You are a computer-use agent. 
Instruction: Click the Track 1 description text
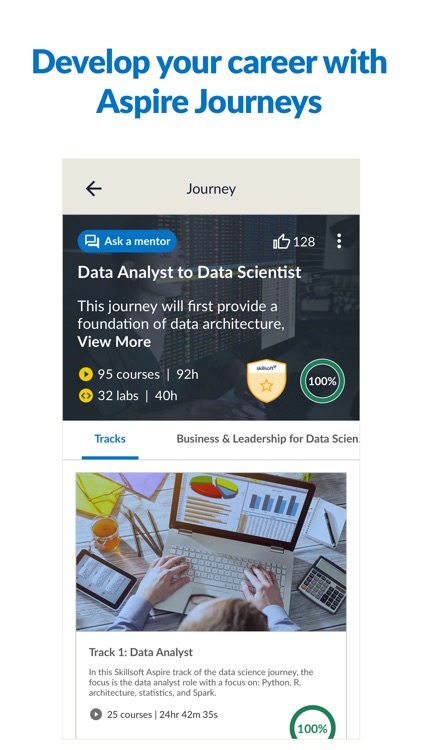point(201,683)
